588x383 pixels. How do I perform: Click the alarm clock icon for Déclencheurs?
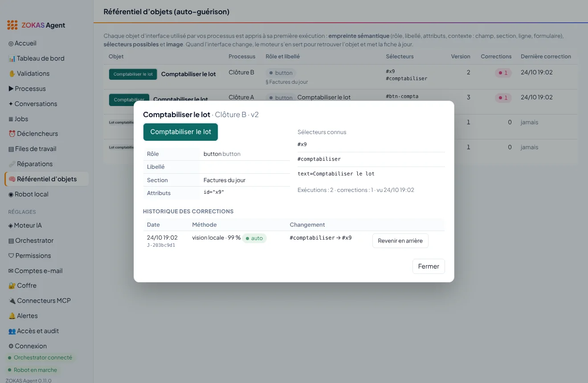(x=12, y=134)
